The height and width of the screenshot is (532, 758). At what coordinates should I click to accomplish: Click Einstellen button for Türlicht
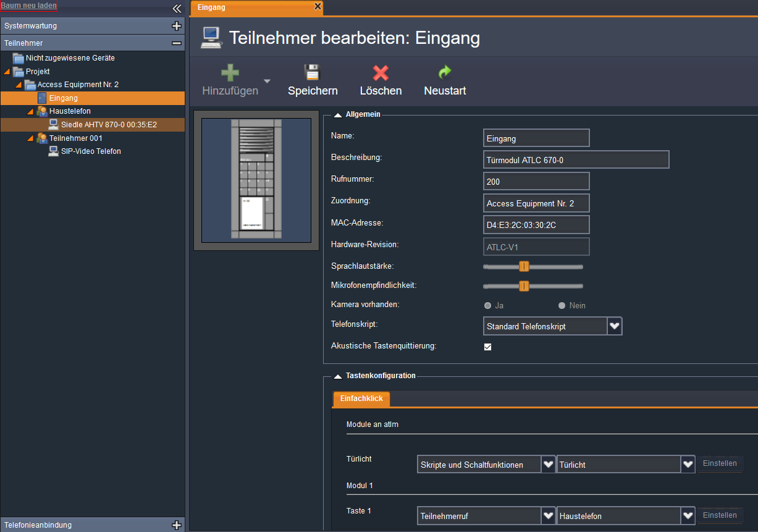click(720, 464)
